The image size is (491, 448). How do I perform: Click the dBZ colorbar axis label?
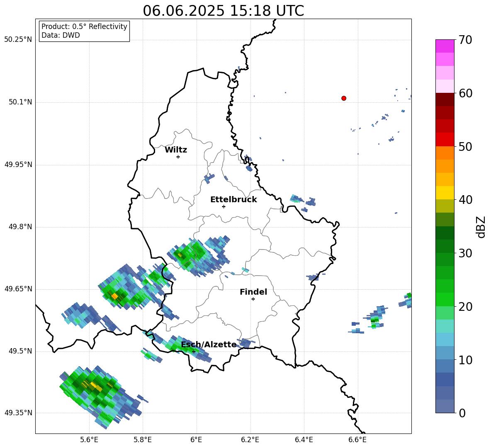pyautogui.click(x=481, y=227)
